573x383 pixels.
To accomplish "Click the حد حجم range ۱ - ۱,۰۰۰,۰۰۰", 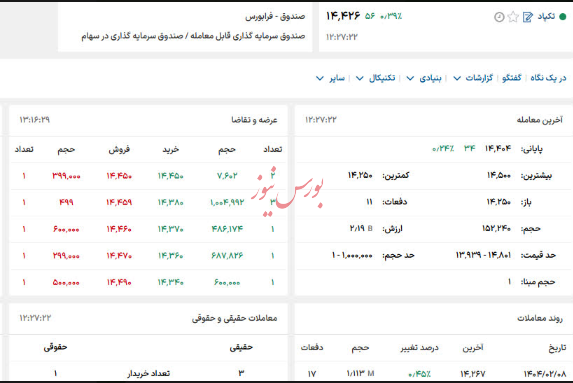I will coord(352,255).
